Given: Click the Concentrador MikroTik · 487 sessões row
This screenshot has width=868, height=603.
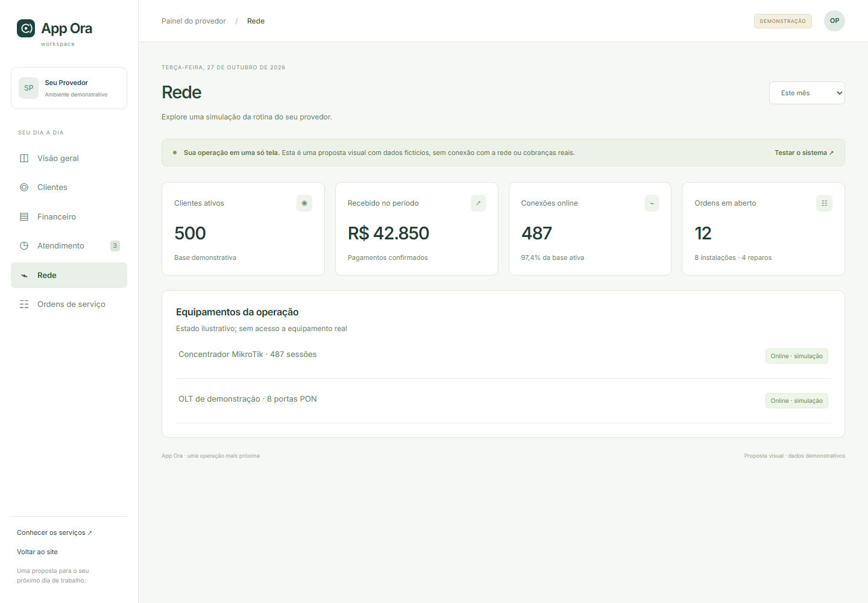Looking at the screenshot, I should (503, 356).
